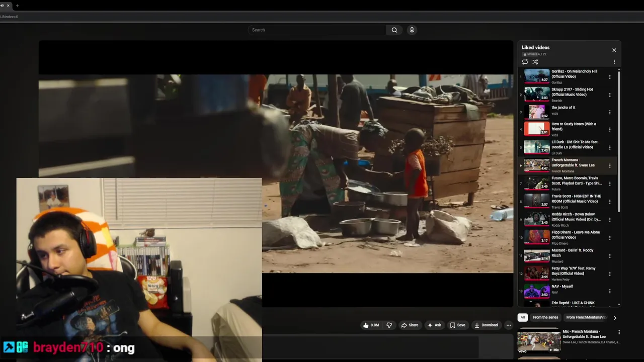Image resolution: width=644 pixels, height=362 pixels.
Task: Open the Ask button below the video
Action: point(434,325)
